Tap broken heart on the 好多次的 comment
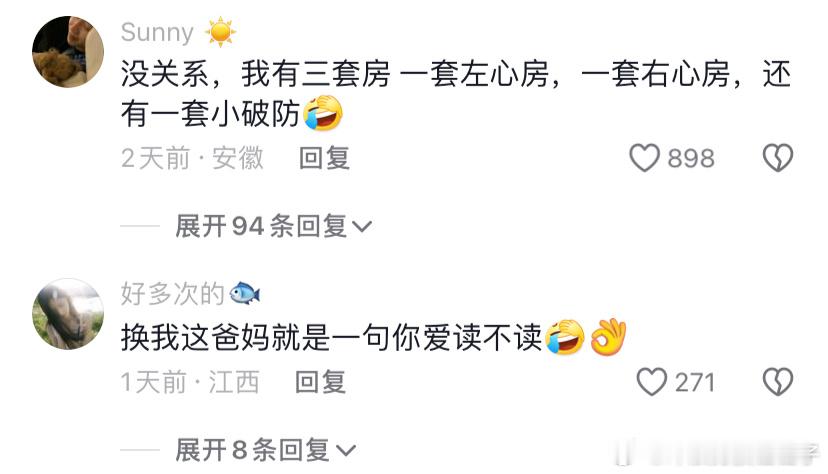 coord(778,382)
